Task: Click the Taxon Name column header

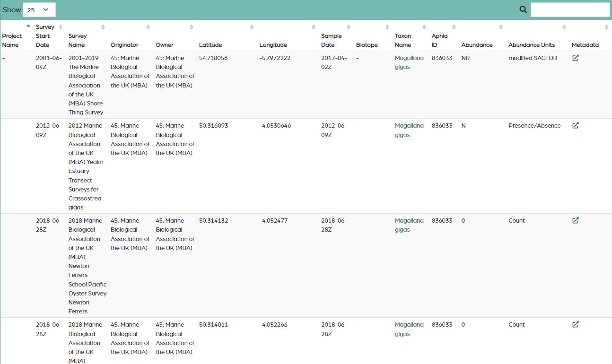Action: pyautogui.click(x=403, y=40)
